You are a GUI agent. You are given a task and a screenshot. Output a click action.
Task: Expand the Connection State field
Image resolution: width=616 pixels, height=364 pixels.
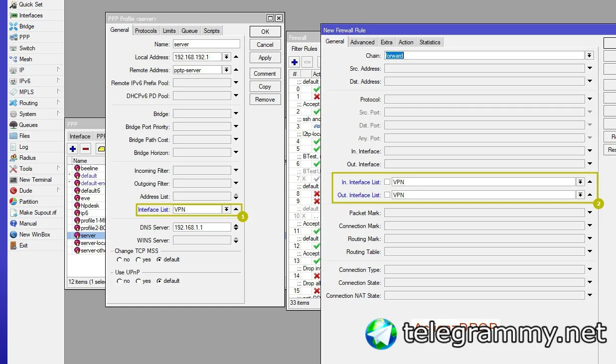coord(590,283)
